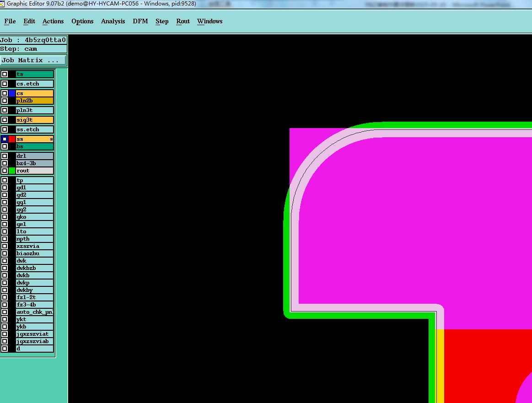Viewport: 532px width, 403px height.
Task: Select the gg1 layer name
Action: pyautogui.click(x=35, y=202)
